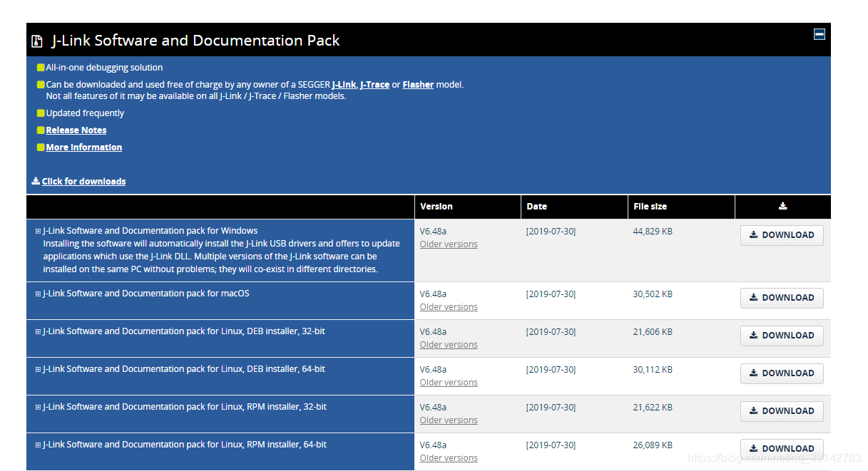Click the [2019-07-30] date in the macOS row

coord(551,294)
